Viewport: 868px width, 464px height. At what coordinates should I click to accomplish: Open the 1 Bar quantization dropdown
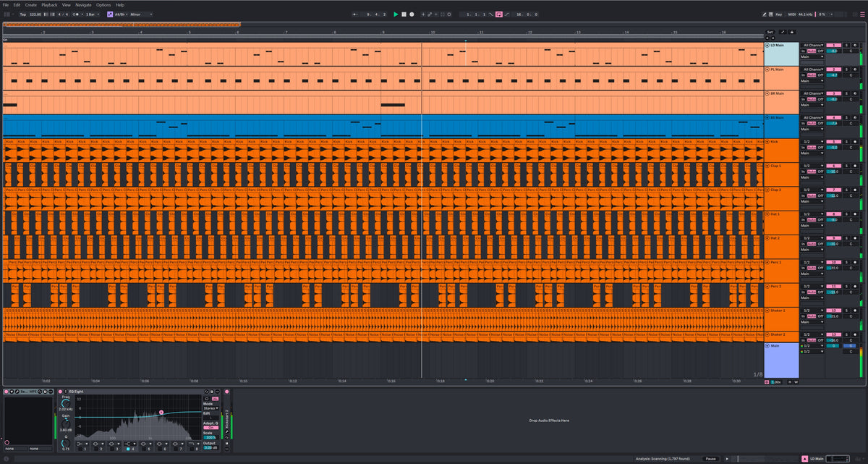pyautogui.click(x=93, y=14)
